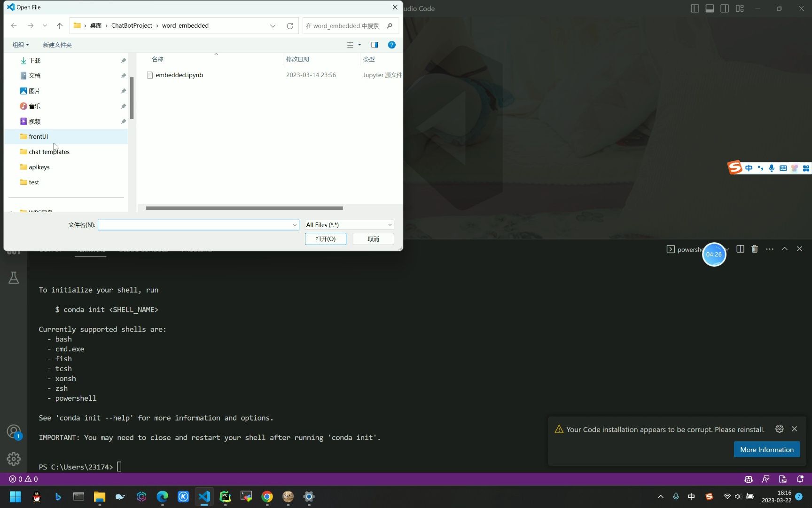This screenshot has height=508, width=812.
Task: Click ChatBotProject in breadcrumb path
Action: coord(132,25)
